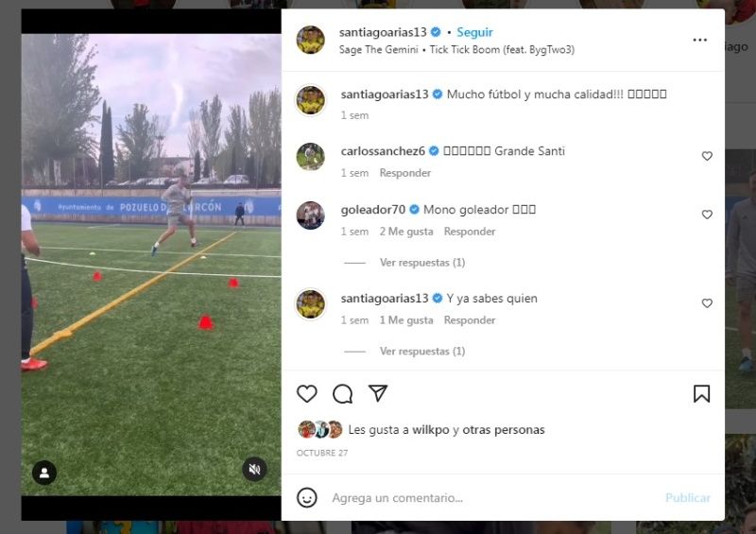This screenshot has width=756, height=534.
Task: Open the "otras personas" likes list
Action: click(x=504, y=430)
